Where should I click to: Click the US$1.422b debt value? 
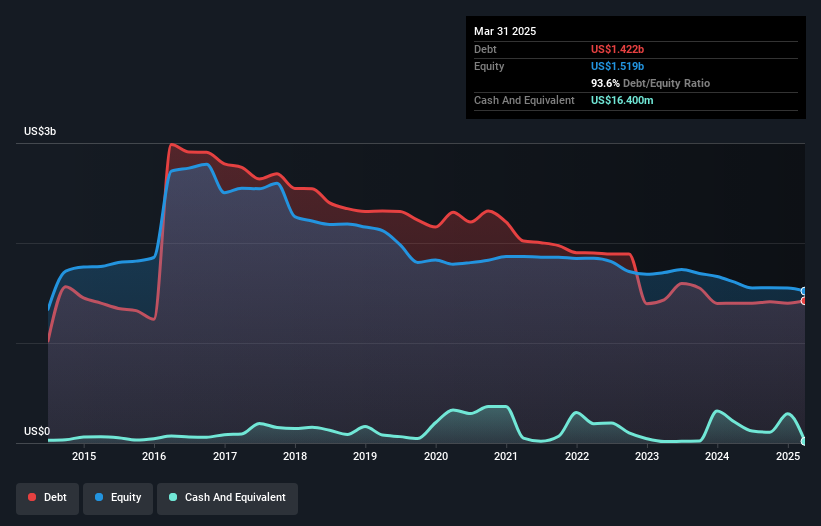[617, 49]
